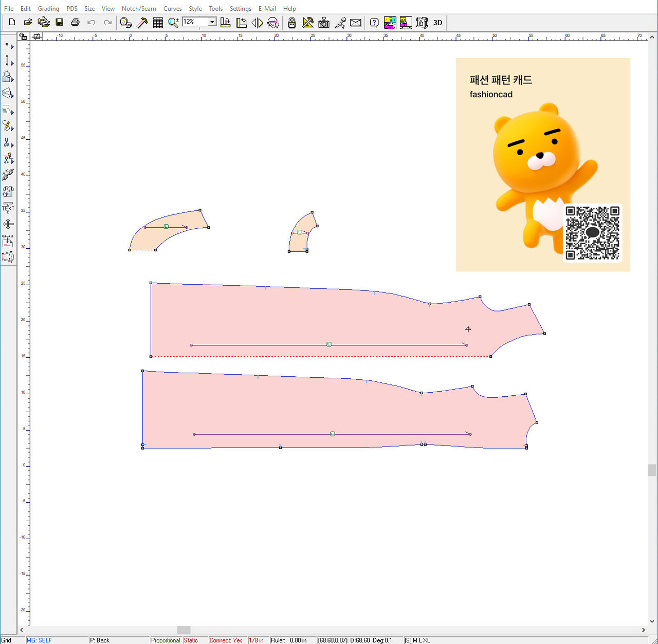Select the pencil draw tool
658x644 pixels.
coord(7,126)
